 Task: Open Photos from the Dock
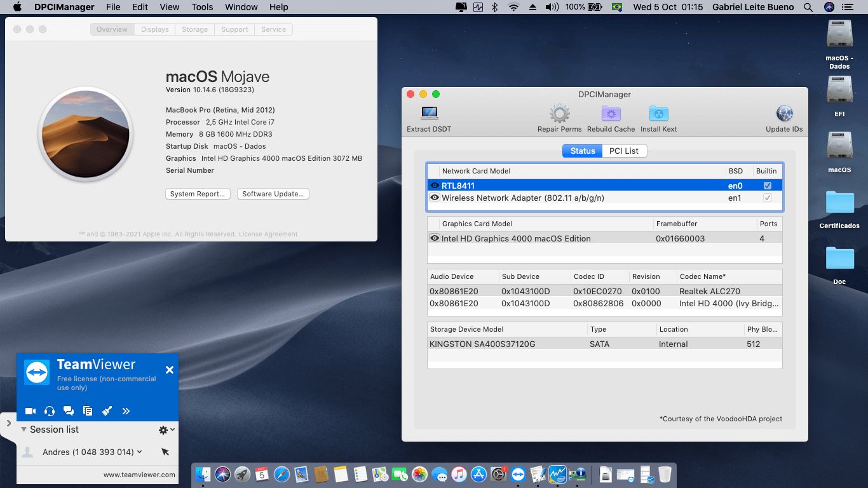pyautogui.click(x=419, y=474)
